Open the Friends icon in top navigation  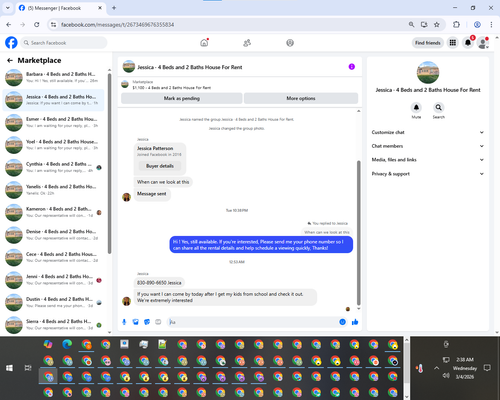(x=247, y=43)
